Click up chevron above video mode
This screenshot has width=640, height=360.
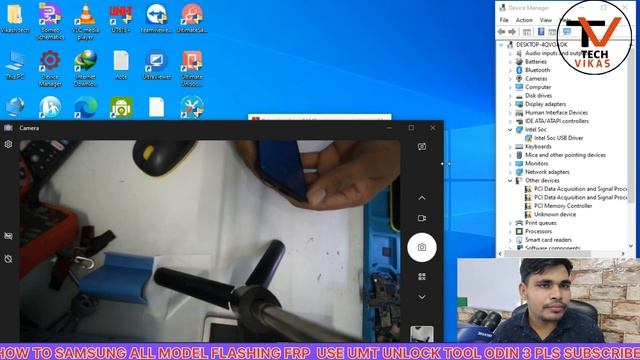[x=422, y=198]
